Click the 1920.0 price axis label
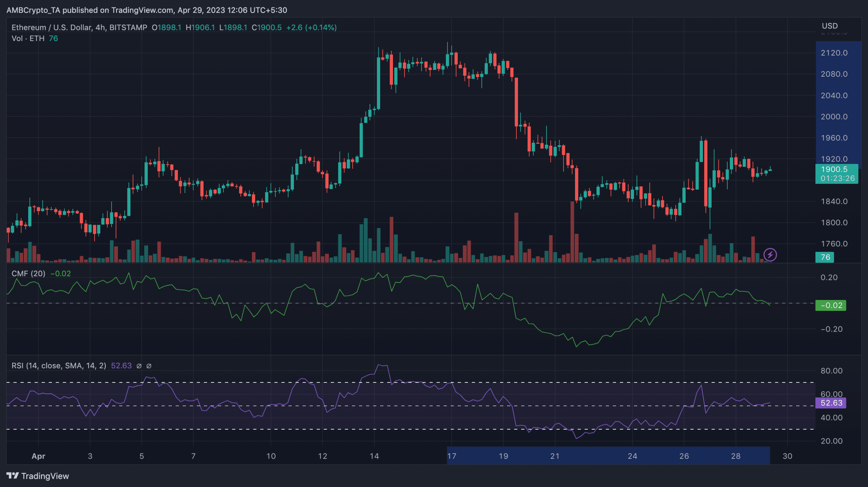Viewport: 868px width, 487px height. click(834, 159)
